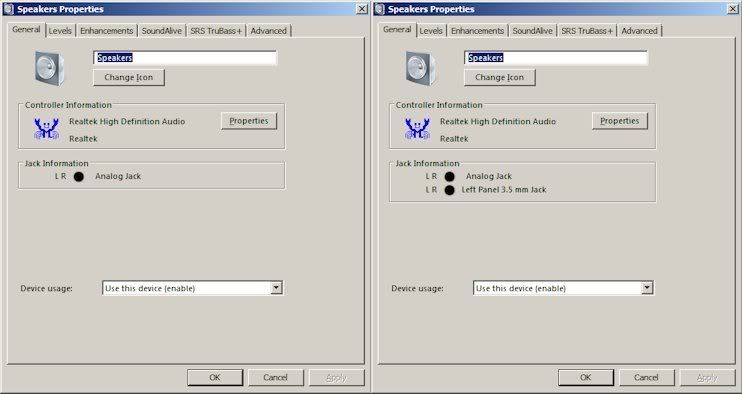Click 'Analog Jack' label in the right window
The image size is (742, 394).
point(489,176)
